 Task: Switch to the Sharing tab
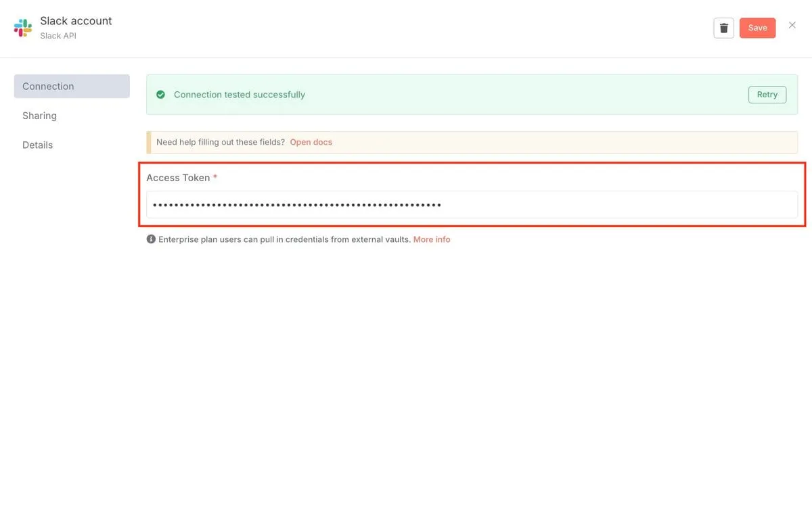[x=39, y=116]
